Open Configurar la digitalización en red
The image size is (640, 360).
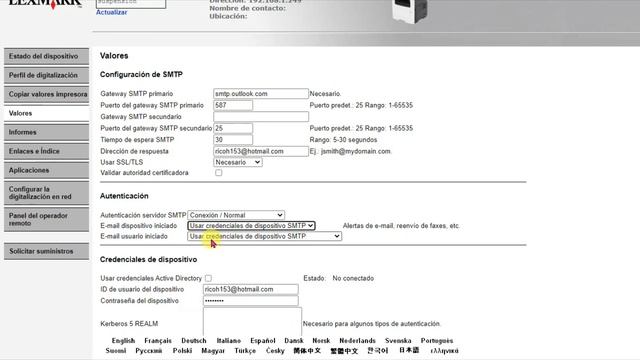[x=47, y=193]
